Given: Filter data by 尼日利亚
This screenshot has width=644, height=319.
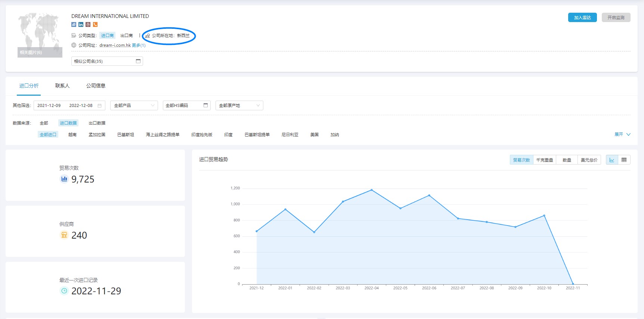Looking at the screenshot, I should [x=290, y=135].
